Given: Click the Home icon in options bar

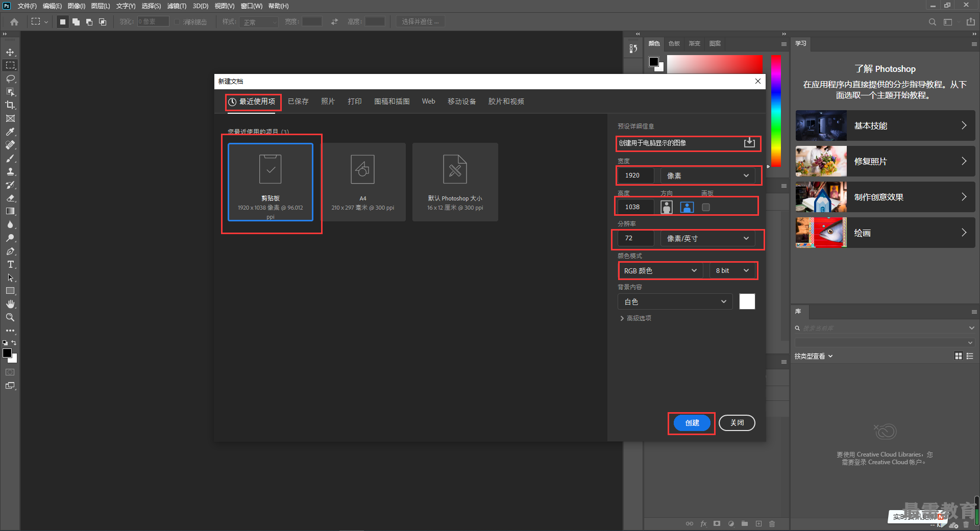Looking at the screenshot, I should pos(14,22).
